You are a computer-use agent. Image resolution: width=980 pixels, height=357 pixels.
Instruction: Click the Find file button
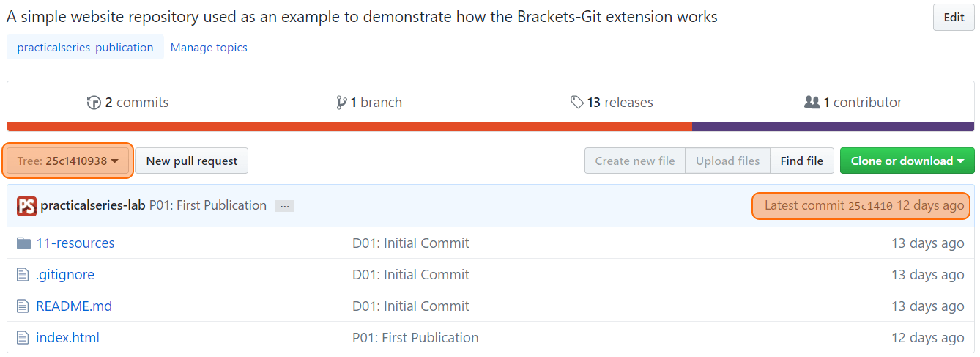point(802,161)
